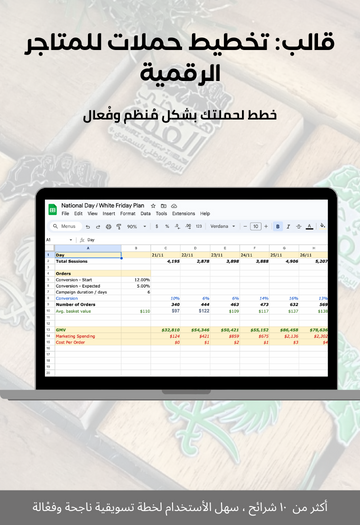The width and height of the screenshot is (360, 525).
Task: Select the 21/11 date cell
Action: pos(166,255)
